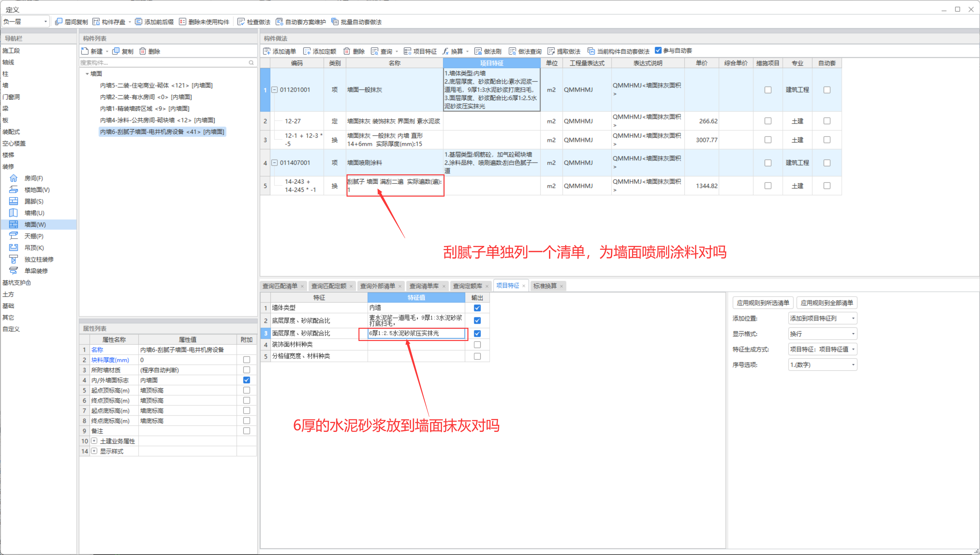Collapse the 墙面 tree node
This screenshot has width=980, height=555.
87,74
